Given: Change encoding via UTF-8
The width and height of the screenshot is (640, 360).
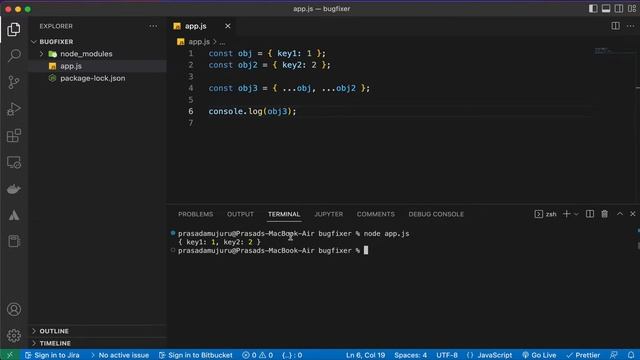Looking at the screenshot, I should (447, 355).
